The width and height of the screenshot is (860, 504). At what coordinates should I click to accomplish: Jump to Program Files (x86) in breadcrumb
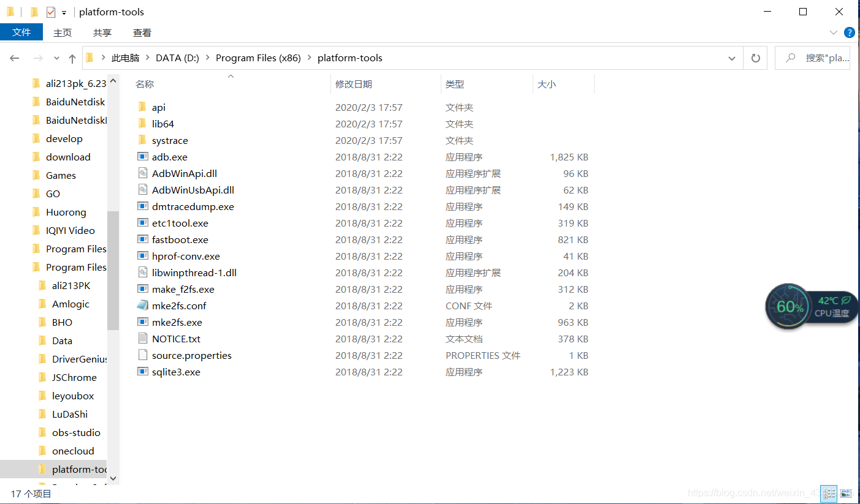[x=258, y=58]
